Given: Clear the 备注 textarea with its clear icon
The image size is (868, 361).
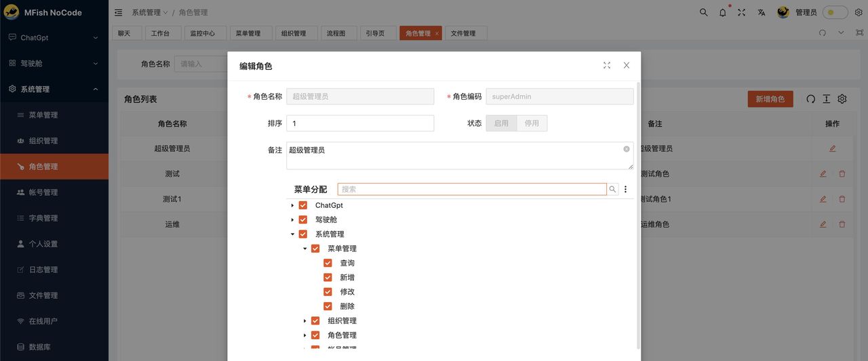Looking at the screenshot, I should (x=627, y=149).
